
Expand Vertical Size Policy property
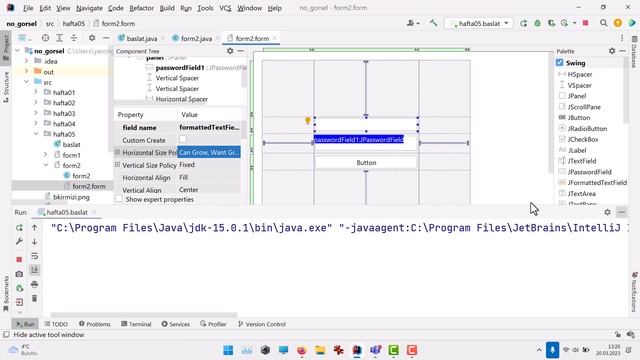point(118,164)
